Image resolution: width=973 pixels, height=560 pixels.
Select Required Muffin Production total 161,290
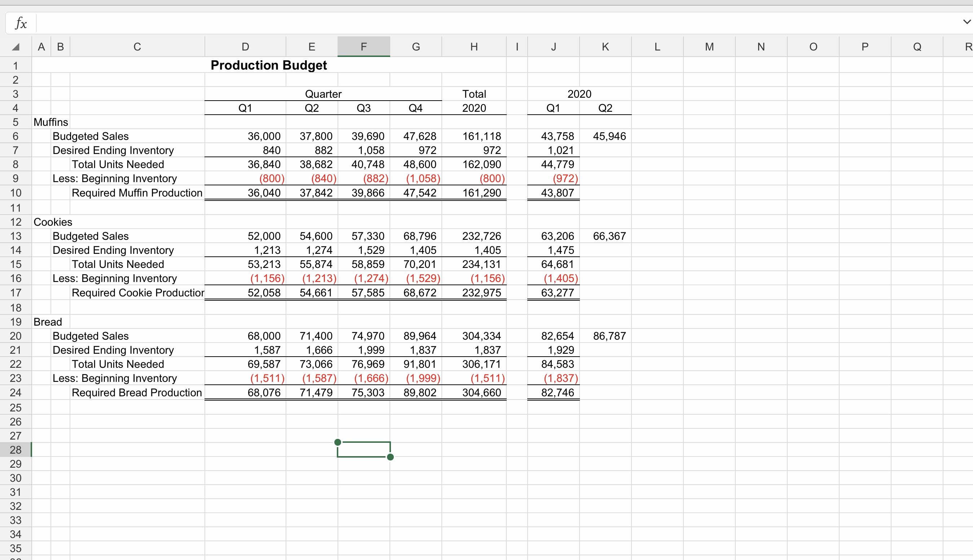click(x=481, y=193)
